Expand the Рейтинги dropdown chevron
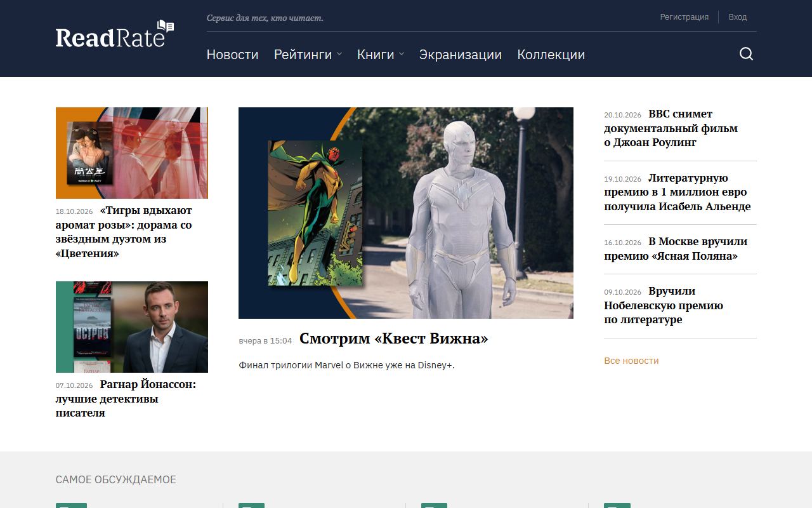This screenshot has height=508, width=812. [x=339, y=55]
